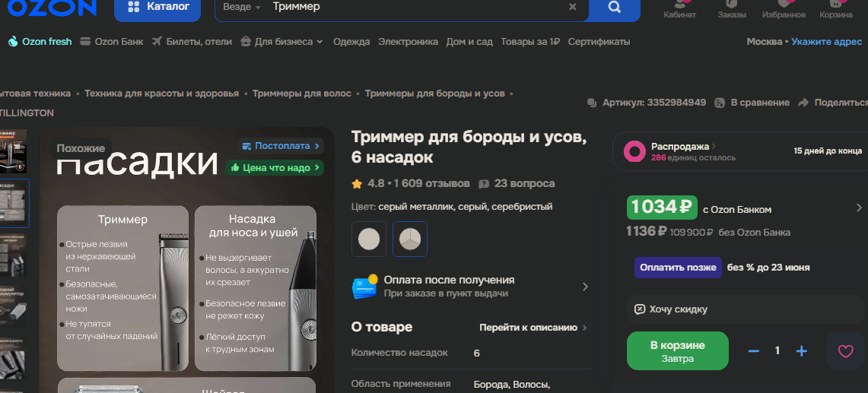The width and height of the screenshot is (868, 393).
Task: Open the Электроника menu item
Action: click(408, 42)
